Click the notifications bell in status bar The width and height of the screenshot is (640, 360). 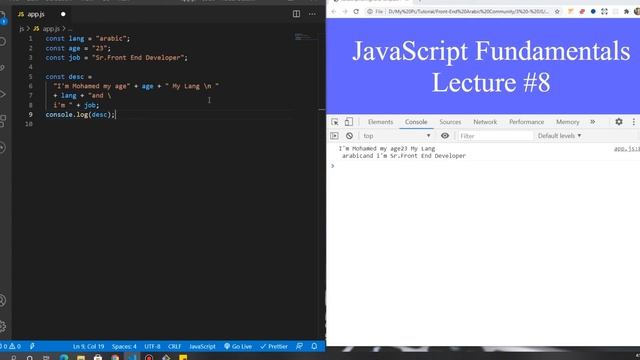[314, 346]
